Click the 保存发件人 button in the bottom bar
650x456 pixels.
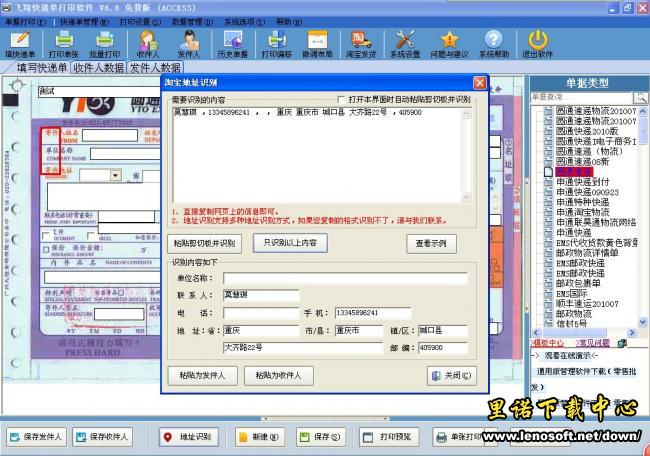tap(36, 437)
